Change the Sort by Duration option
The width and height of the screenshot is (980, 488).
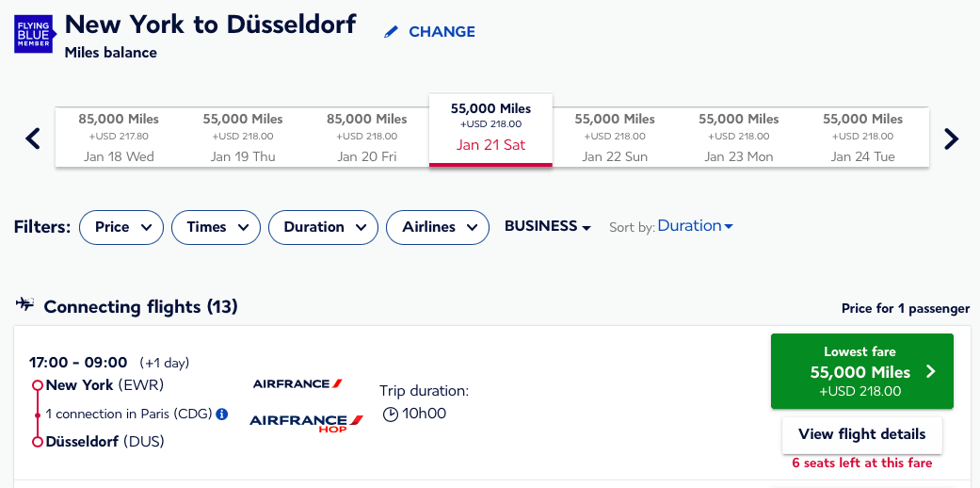click(695, 226)
